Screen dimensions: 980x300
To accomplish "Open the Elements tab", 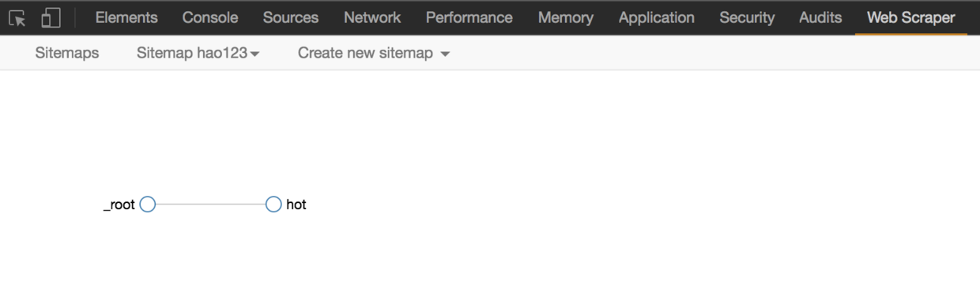I will tap(126, 17).
